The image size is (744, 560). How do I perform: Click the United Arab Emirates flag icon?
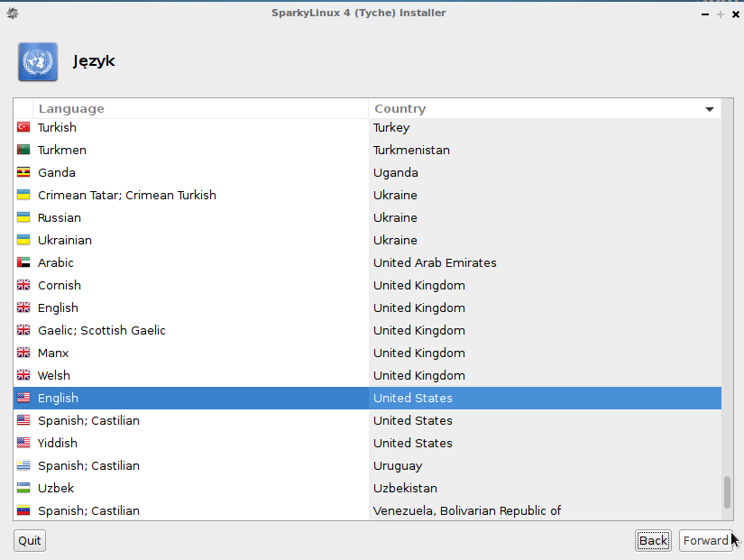[x=23, y=262]
